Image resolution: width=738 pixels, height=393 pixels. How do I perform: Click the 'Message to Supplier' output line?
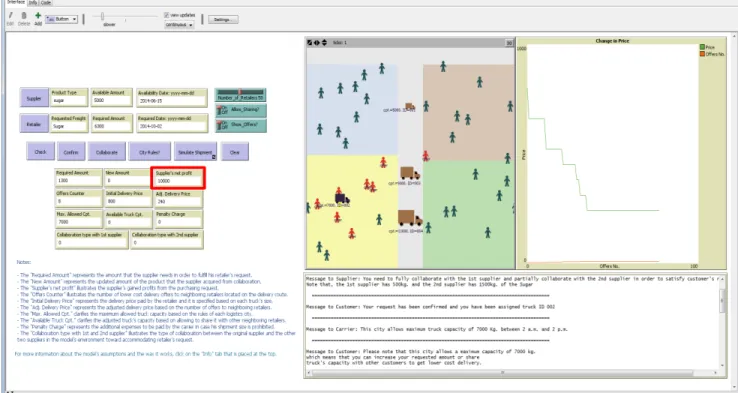pos(513,279)
